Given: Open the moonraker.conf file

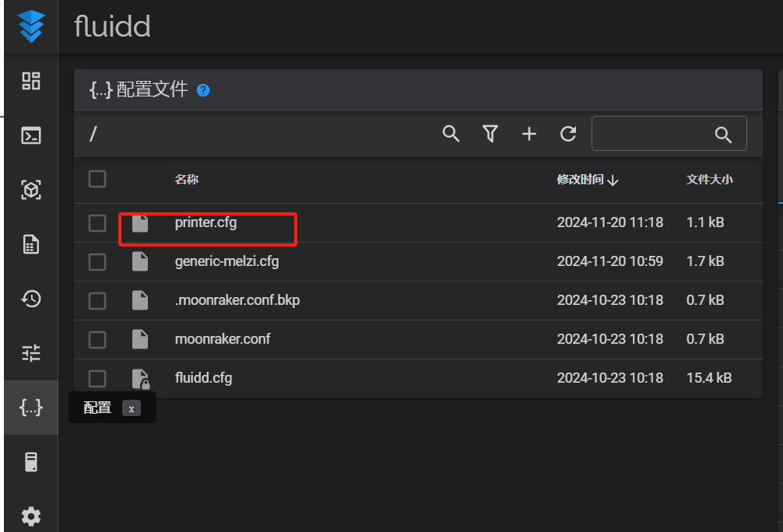Looking at the screenshot, I should pyautogui.click(x=223, y=339).
